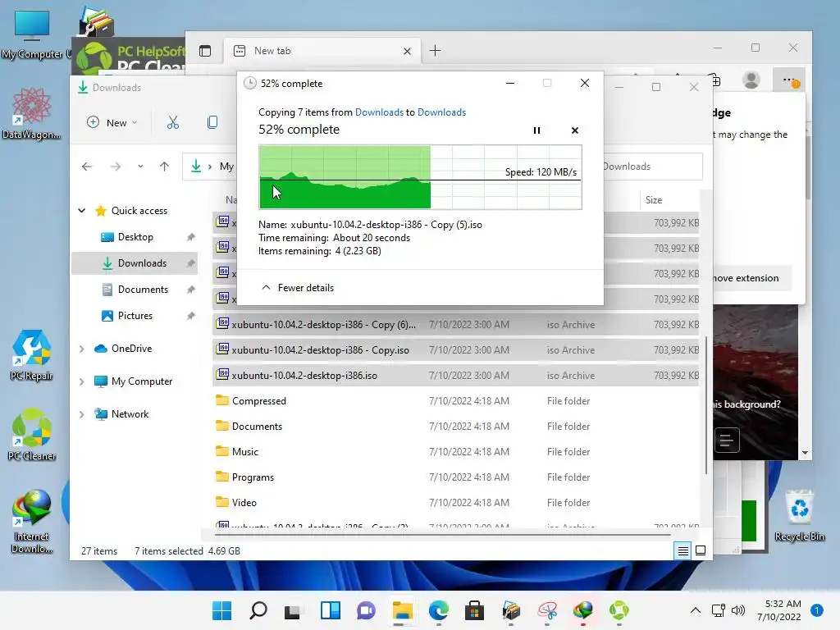
Task: Pause the file copy operation
Action: (536, 130)
